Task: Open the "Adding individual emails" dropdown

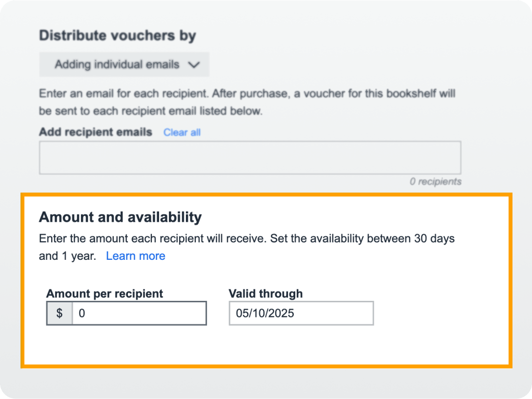Action: 124,64
